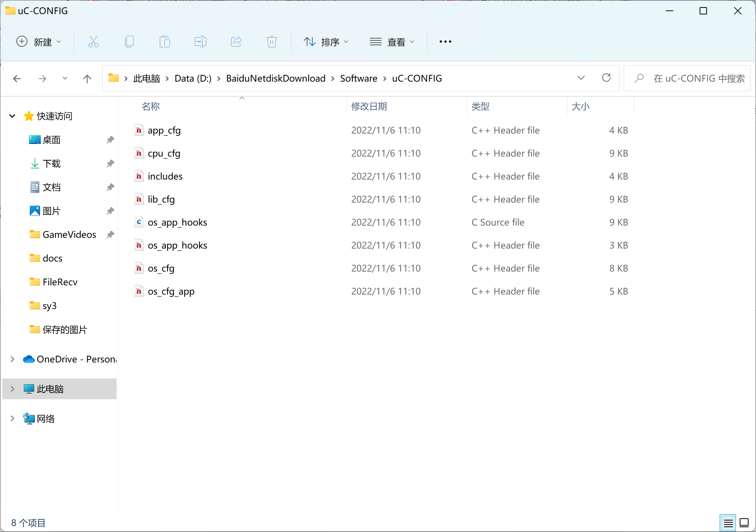This screenshot has height=532, width=756.
Task: Open the 新建 dropdown menu
Action: coord(38,42)
